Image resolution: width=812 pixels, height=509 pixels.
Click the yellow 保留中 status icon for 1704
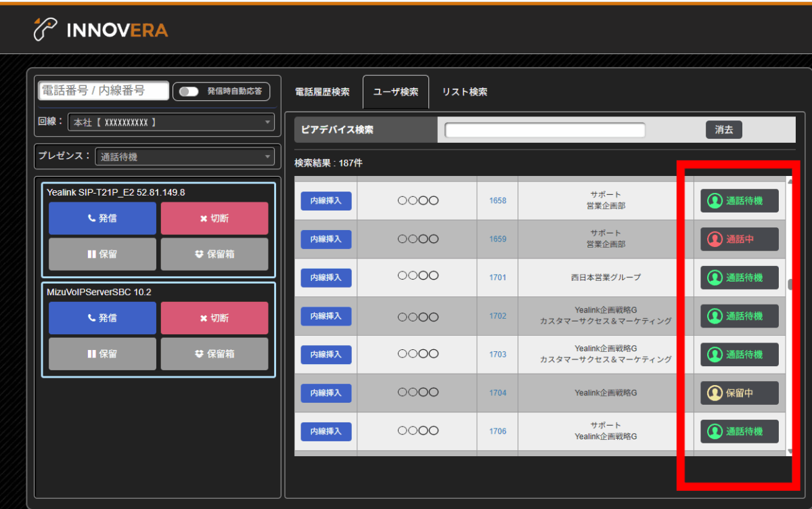point(715,393)
